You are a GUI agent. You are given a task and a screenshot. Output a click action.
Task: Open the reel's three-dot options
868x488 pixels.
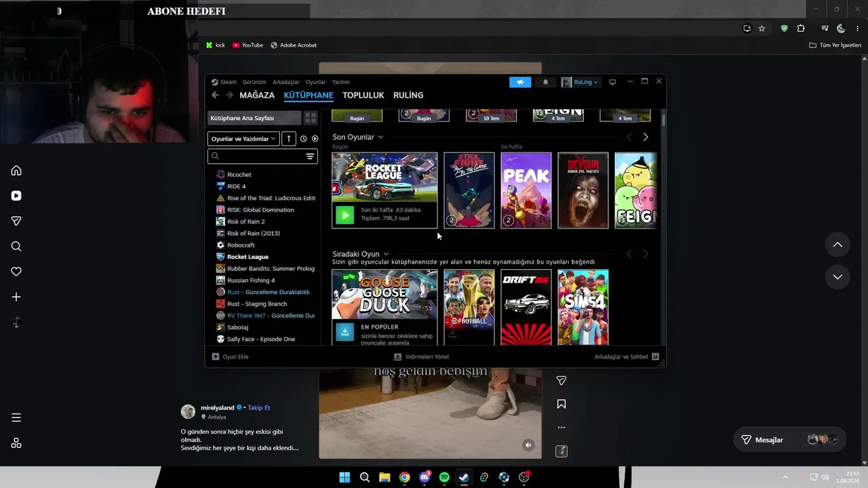(561, 428)
